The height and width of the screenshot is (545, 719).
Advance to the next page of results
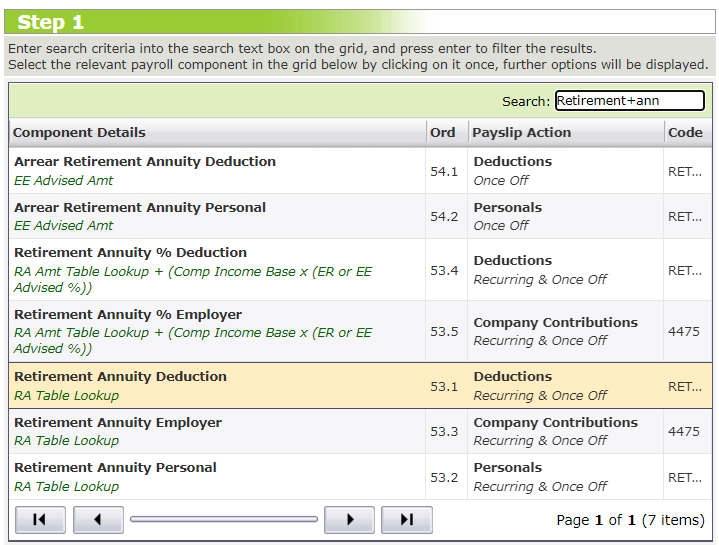click(349, 520)
